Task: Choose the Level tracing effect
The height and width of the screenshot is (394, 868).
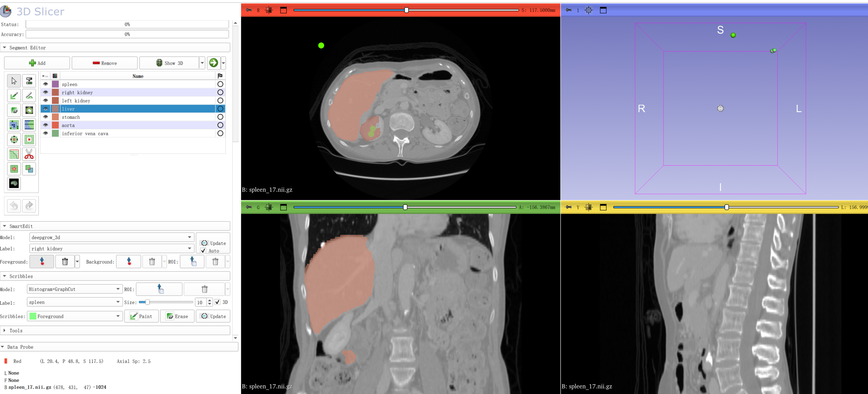Action: pos(29,110)
